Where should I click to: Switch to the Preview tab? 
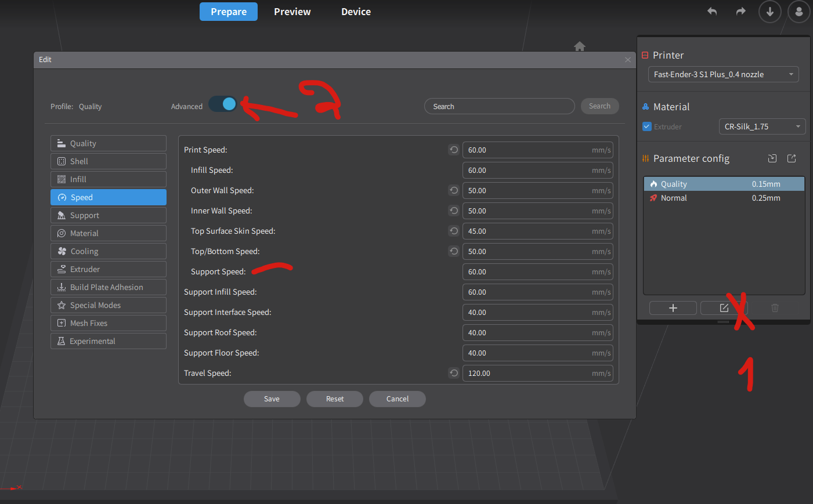[x=292, y=12]
